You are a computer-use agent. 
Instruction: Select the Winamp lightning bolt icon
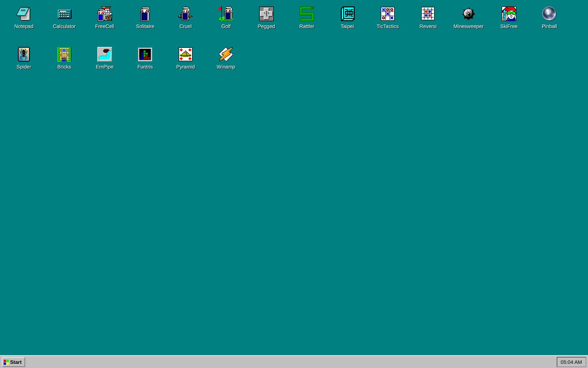(x=226, y=54)
